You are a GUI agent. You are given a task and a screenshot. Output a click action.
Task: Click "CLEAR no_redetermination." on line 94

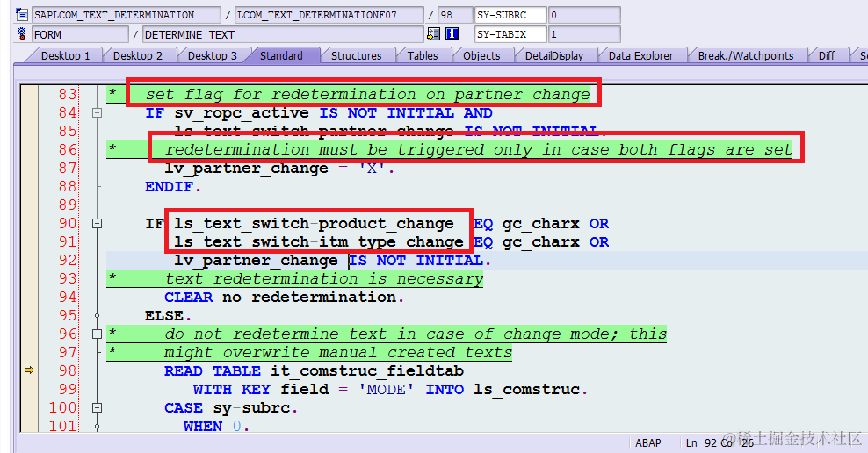pyautogui.click(x=284, y=298)
